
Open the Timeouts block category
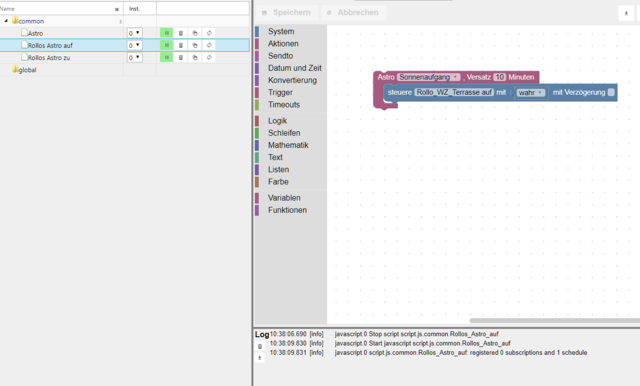[284, 105]
